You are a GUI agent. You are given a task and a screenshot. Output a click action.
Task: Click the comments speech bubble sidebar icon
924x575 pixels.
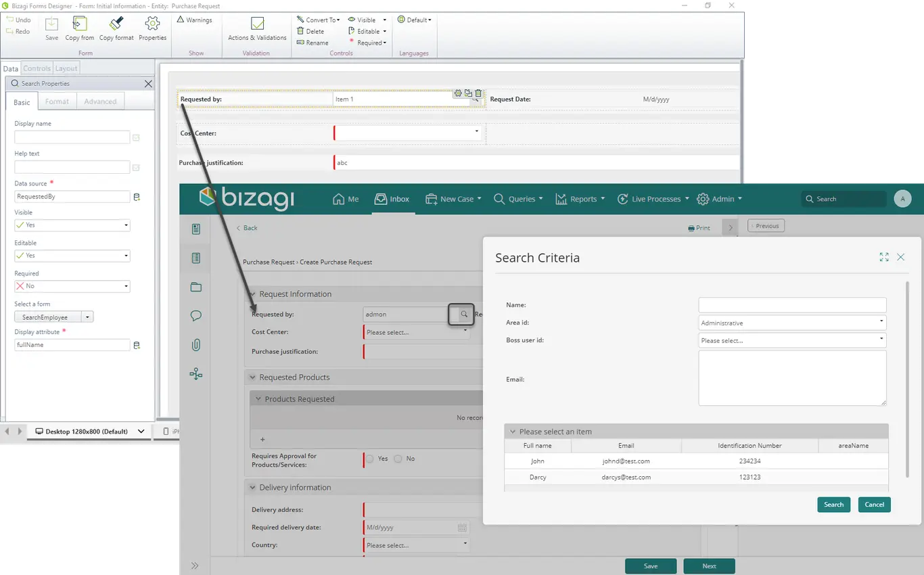point(196,316)
